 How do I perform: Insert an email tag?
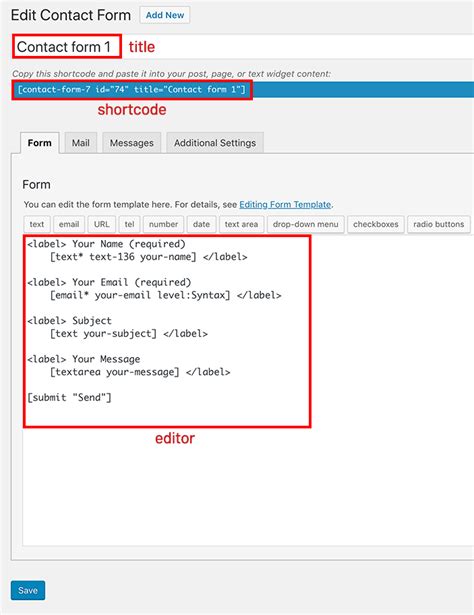(69, 224)
